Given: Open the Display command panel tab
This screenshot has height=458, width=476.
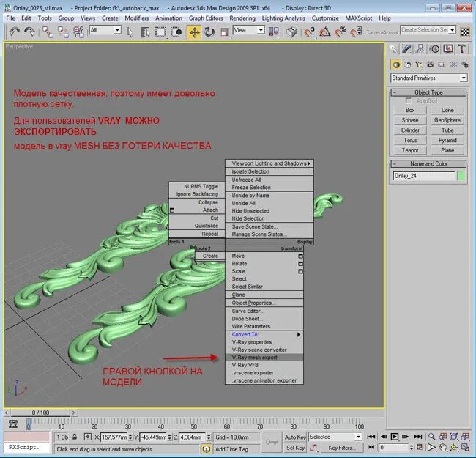Looking at the screenshot, I should tap(448, 49).
